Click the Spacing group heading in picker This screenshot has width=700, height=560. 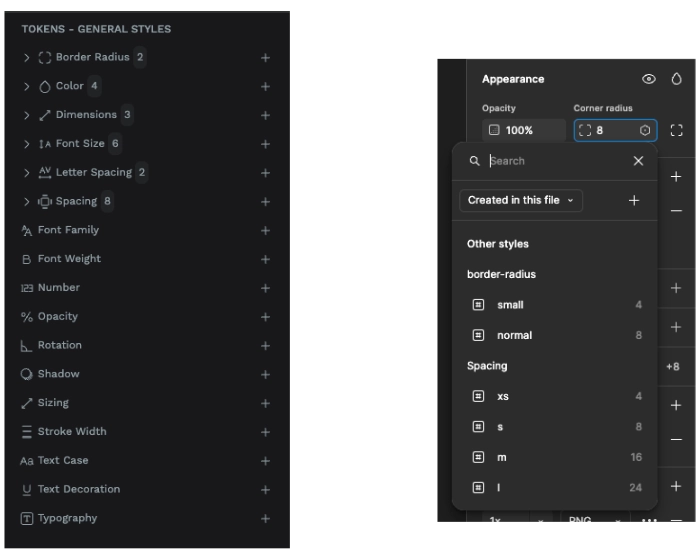click(x=487, y=366)
